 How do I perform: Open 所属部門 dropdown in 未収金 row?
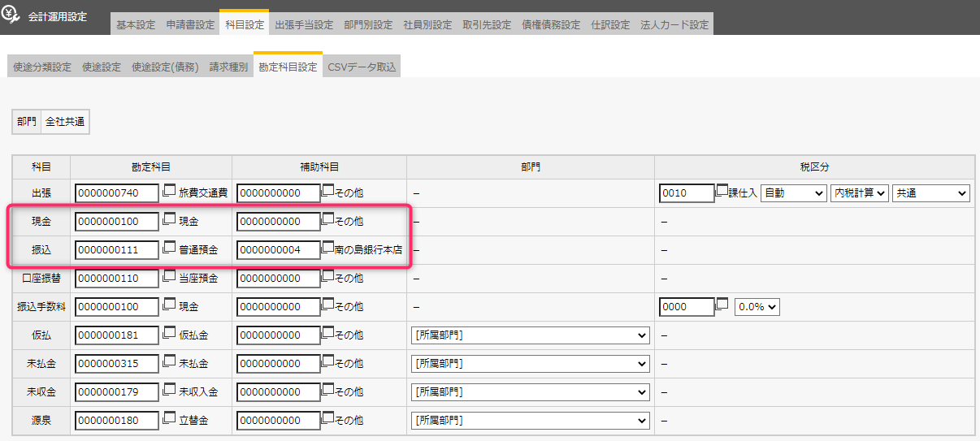coord(531,392)
